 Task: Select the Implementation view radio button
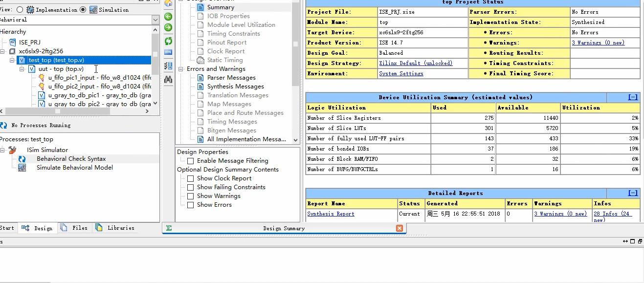(x=20, y=10)
